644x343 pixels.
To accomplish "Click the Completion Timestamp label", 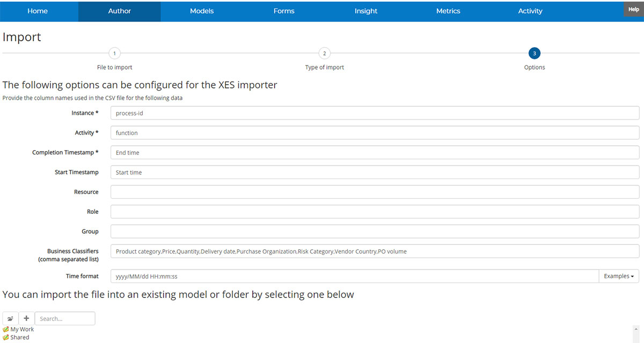I will [x=65, y=153].
